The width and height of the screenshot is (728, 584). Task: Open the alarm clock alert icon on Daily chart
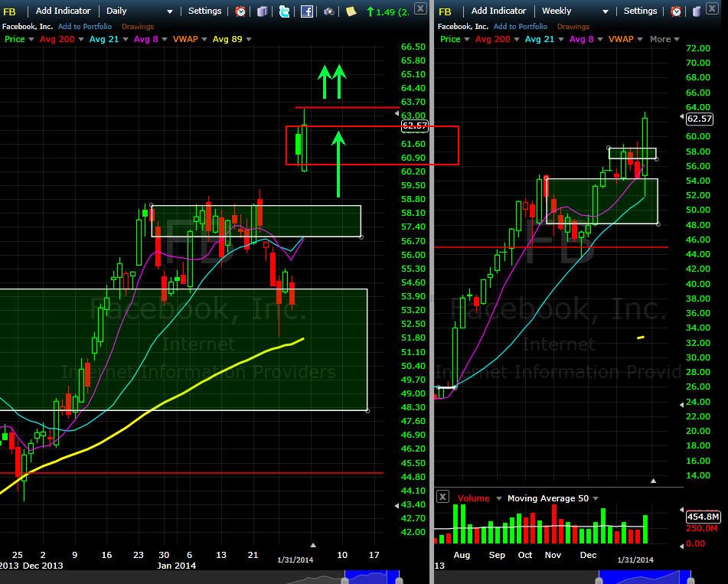coord(240,11)
